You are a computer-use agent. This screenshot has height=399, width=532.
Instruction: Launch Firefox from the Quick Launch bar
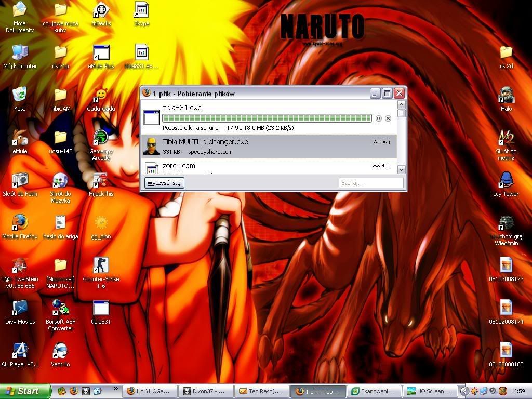click(x=74, y=392)
